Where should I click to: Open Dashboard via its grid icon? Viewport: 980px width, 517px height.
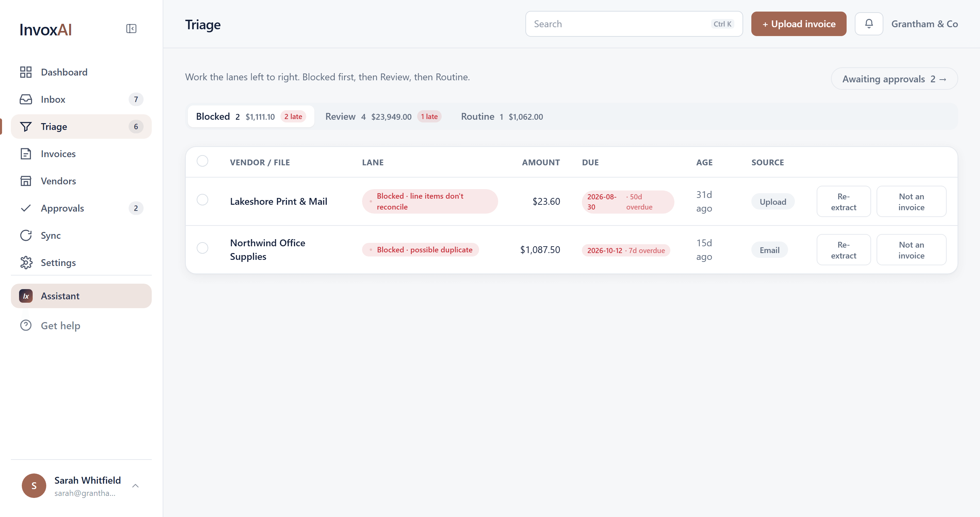coord(26,72)
